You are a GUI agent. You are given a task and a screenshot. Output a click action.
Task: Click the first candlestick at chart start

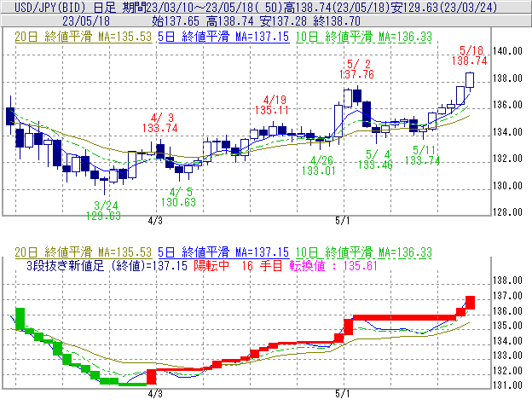tap(10, 116)
